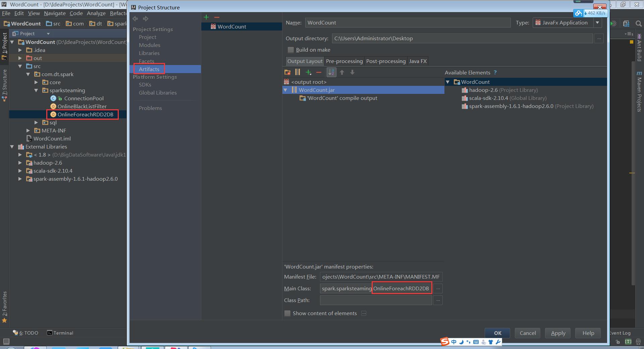The height and width of the screenshot is (349, 644).
Task: Click Class Path input field
Action: click(x=376, y=300)
